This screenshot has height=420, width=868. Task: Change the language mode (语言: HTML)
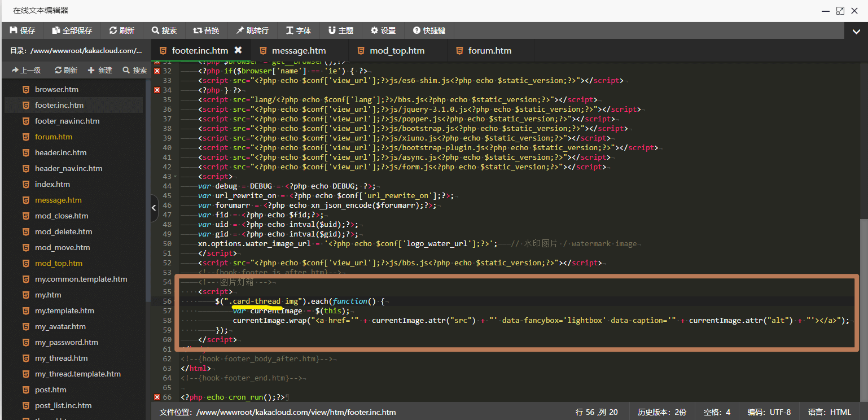(x=830, y=412)
